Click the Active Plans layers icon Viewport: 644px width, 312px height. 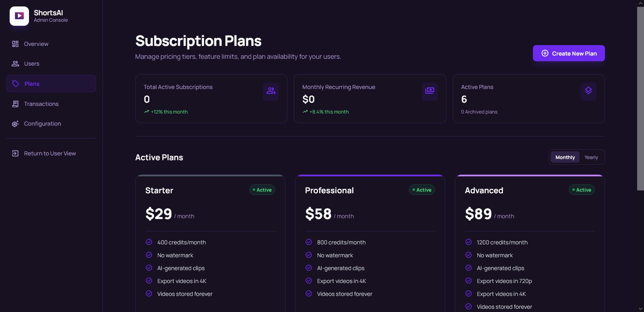[588, 91]
